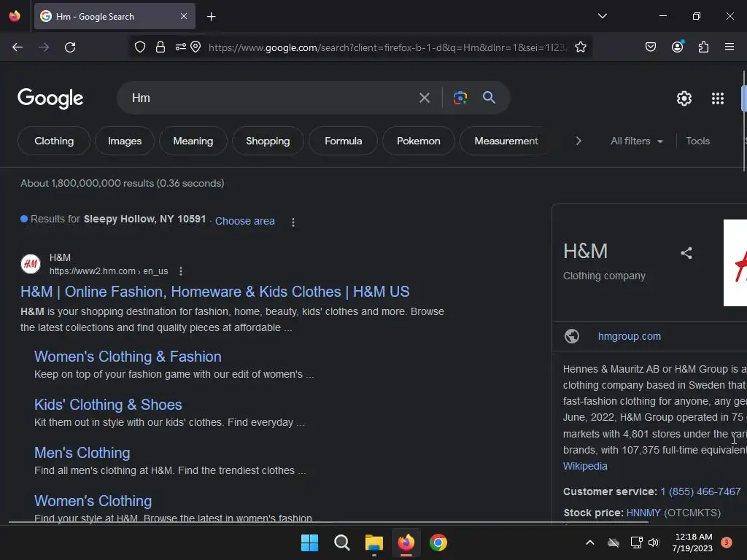Select the Pokemon filter chip

click(418, 141)
